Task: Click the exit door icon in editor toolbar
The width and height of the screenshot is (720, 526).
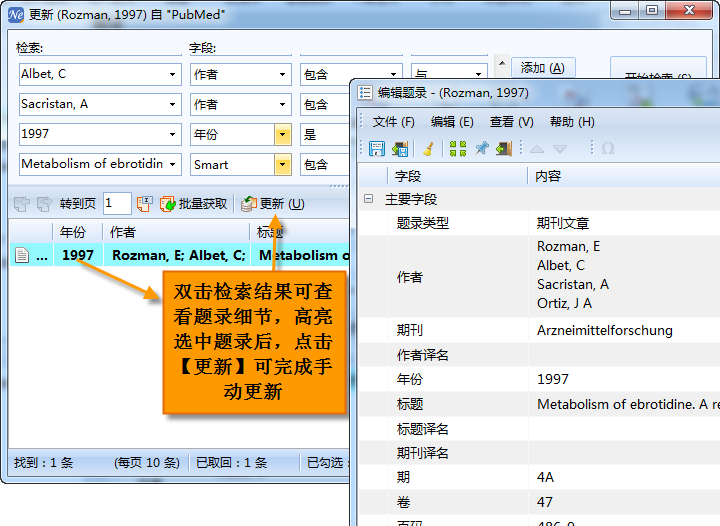Action: coord(504,149)
